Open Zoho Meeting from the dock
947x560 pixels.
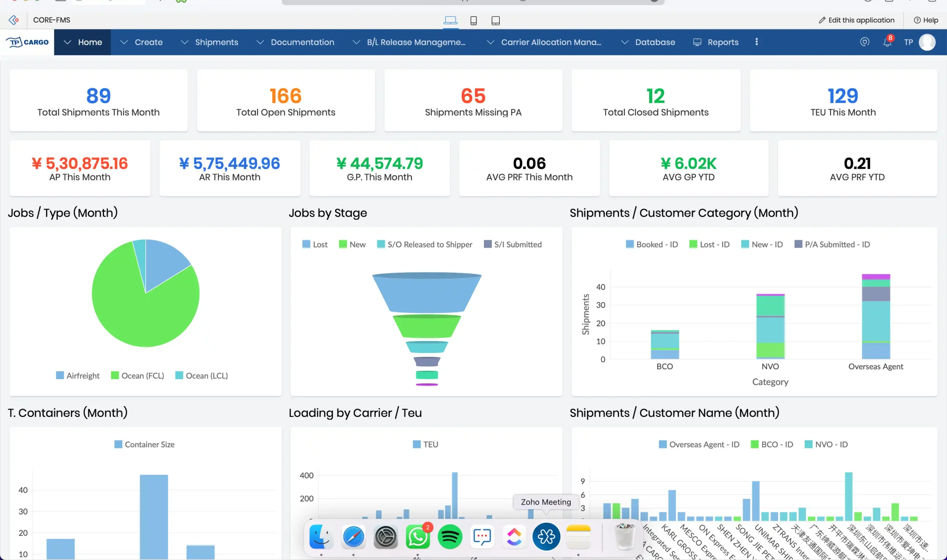[x=546, y=537]
